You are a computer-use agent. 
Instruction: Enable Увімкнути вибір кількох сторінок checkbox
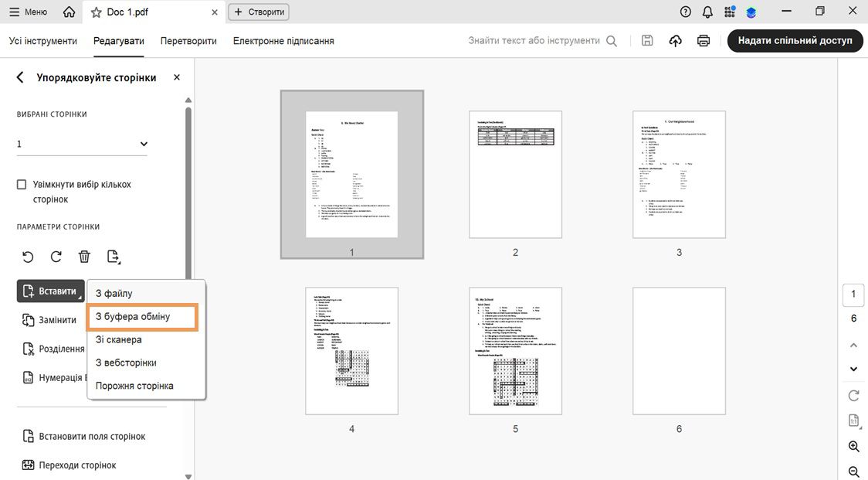click(22, 185)
